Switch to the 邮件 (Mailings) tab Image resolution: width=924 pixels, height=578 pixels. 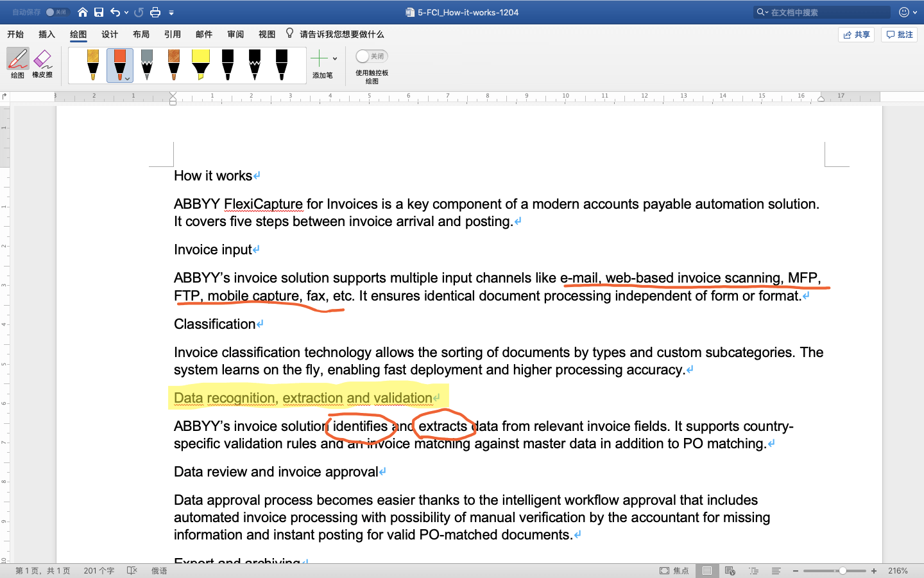point(204,34)
